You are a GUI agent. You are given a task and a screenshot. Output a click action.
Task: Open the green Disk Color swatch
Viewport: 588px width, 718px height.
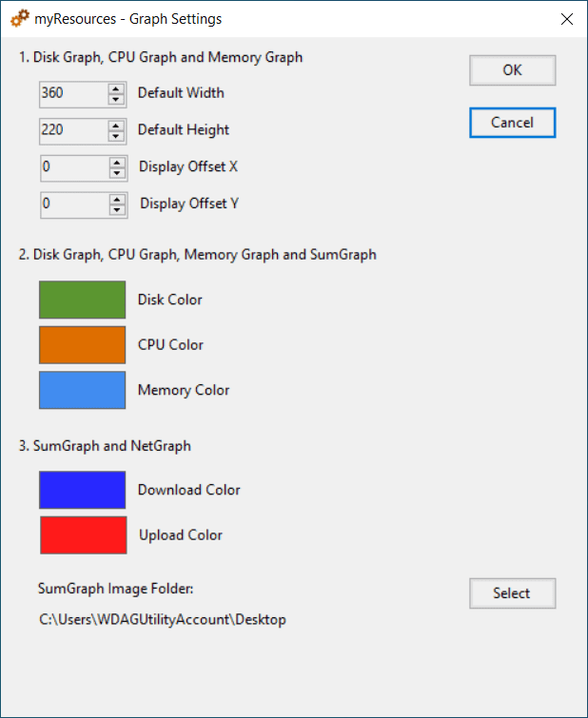pos(82,300)
